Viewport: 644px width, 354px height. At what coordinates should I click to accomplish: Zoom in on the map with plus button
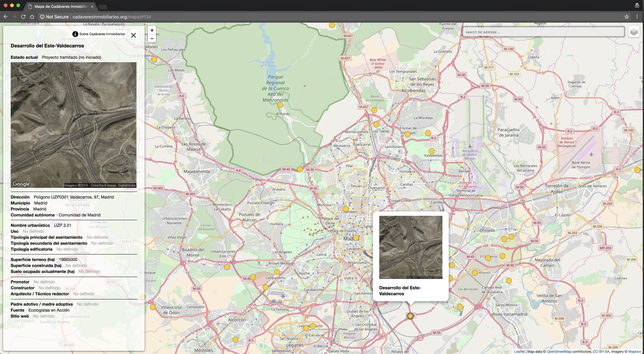tap(152, 30)
